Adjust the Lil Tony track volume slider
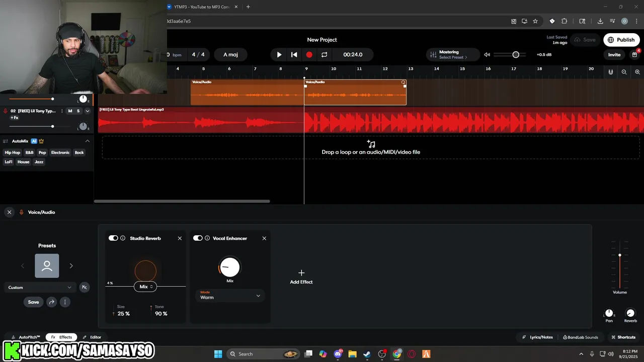The image size is (644, 362). click(x=52, y=126)
